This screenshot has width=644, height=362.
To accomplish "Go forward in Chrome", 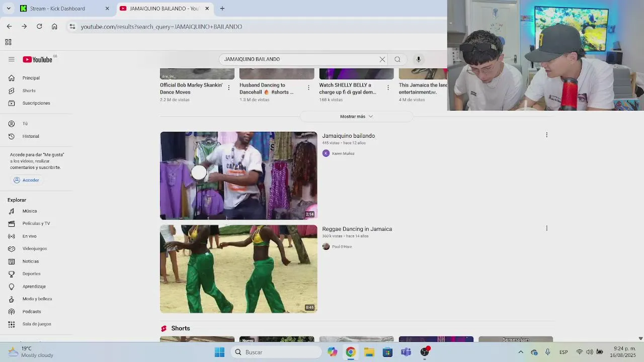I will [x=24, y=26].
